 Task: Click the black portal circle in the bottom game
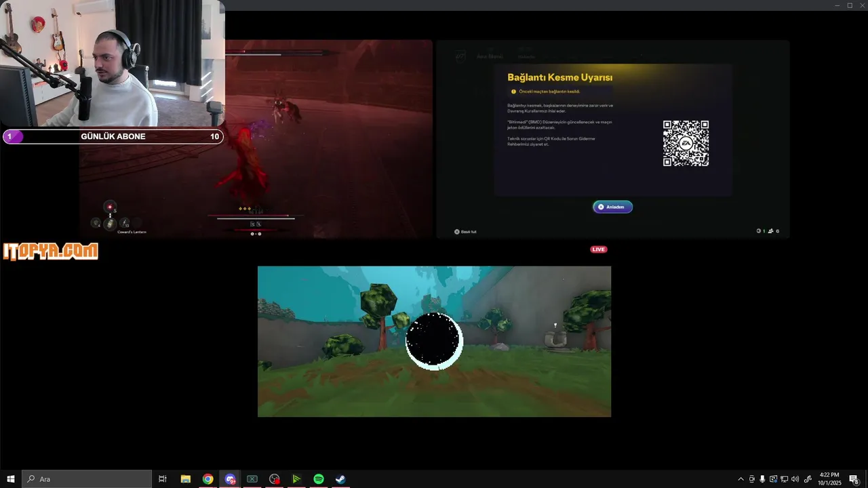tap(434, 341)
